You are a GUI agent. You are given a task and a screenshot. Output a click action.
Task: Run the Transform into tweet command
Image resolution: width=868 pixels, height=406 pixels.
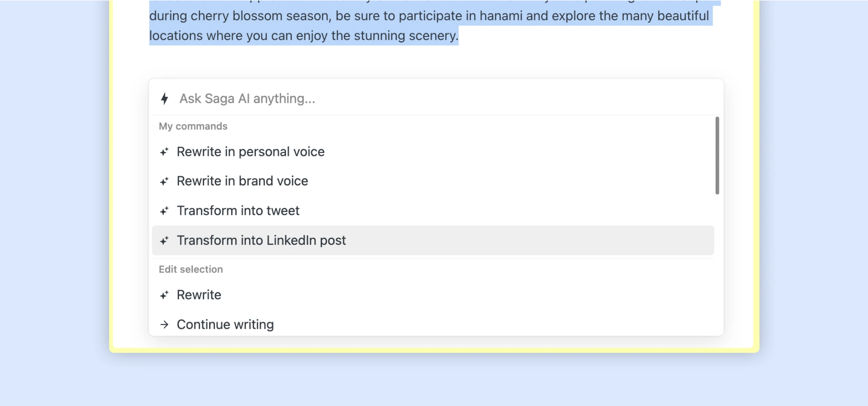click(238, 211)
